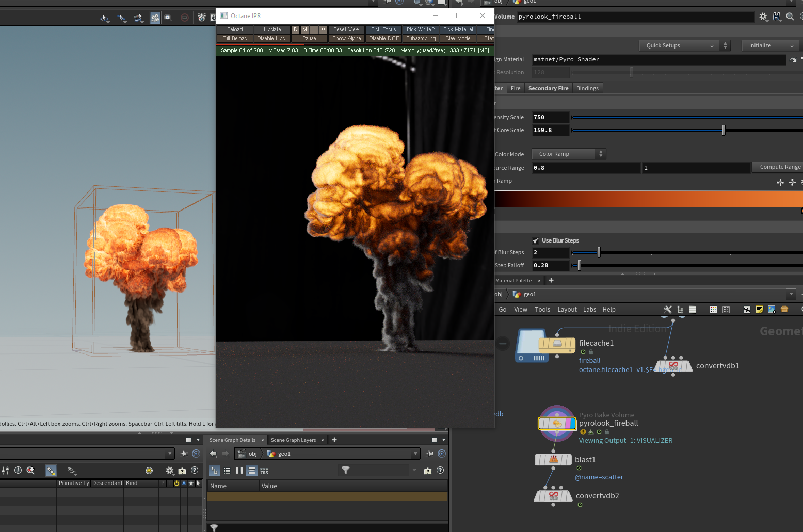Open the Color Mode dropdown
Screen dimensions: 803x532
[x=569, y=154]
